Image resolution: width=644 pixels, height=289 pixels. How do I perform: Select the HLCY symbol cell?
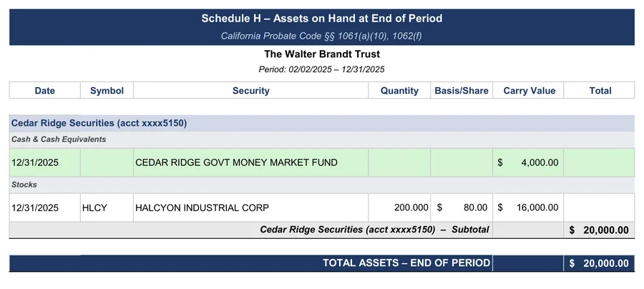(x=107, y=207)
